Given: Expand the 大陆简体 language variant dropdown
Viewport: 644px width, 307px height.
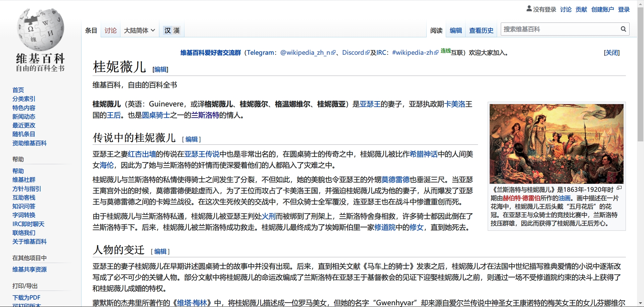Looking at the screenshot, I should coord(139,31).
